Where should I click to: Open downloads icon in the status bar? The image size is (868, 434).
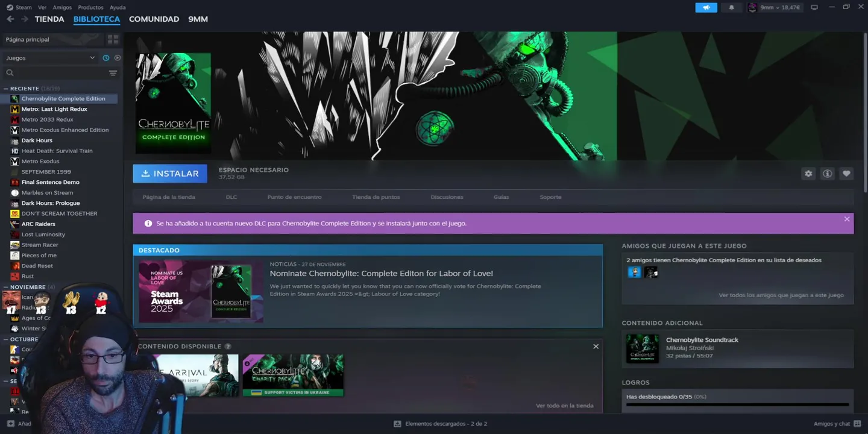pyautogui.click(x=397, y=424)
